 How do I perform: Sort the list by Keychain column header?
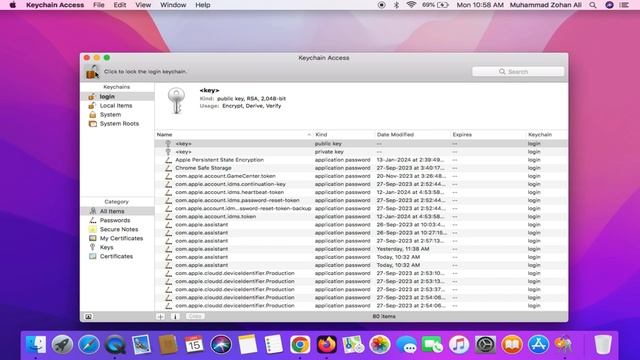pos(547,134)
